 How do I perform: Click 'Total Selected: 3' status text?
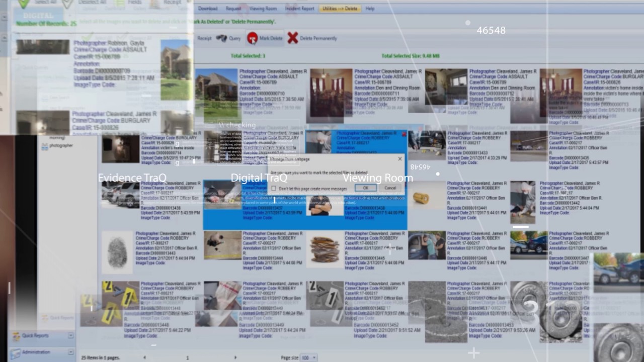click(248, 56)
